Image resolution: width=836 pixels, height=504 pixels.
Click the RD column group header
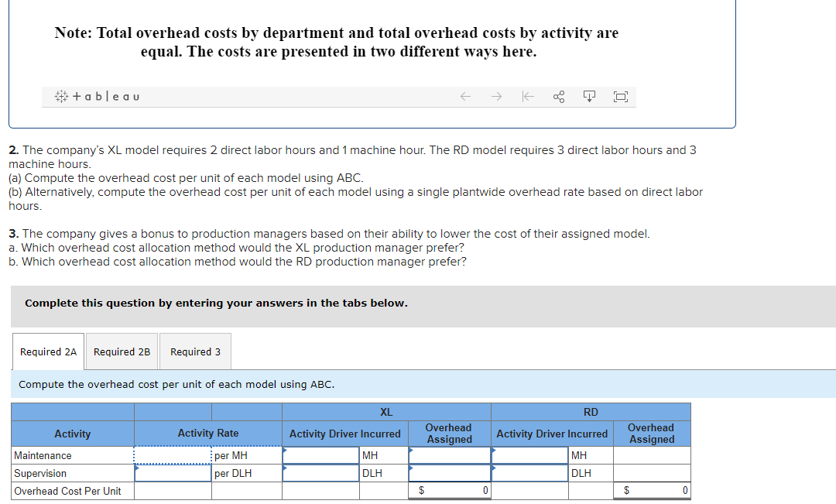(591, 412)
